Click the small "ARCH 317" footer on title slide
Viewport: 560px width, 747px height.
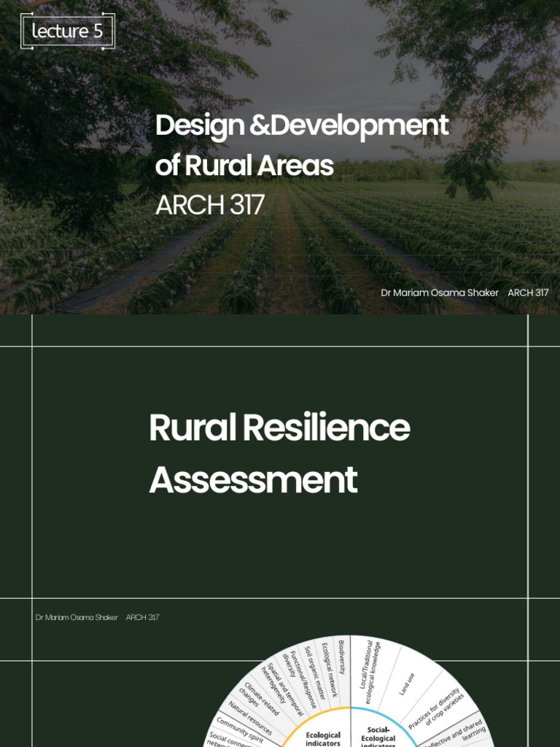point(528,293)
